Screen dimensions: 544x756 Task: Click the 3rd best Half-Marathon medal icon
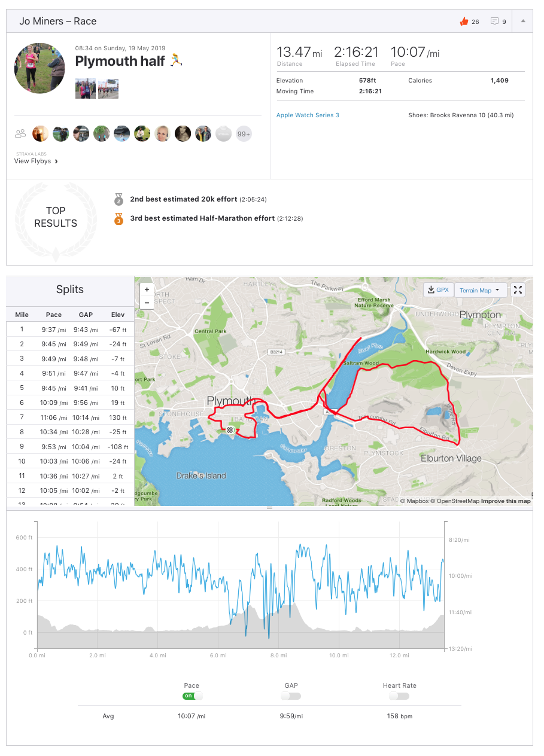point(118,219)
